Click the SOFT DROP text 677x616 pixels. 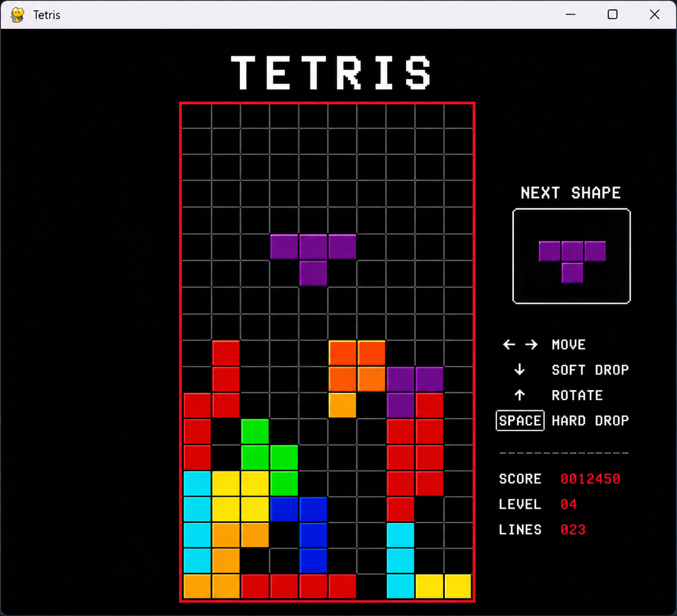[590, 370]
